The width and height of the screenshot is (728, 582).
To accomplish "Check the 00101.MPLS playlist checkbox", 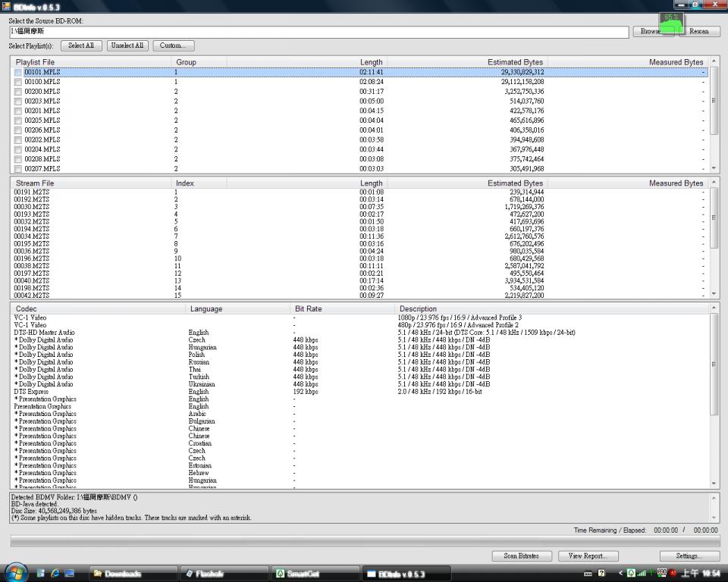I will click(18, 72).
